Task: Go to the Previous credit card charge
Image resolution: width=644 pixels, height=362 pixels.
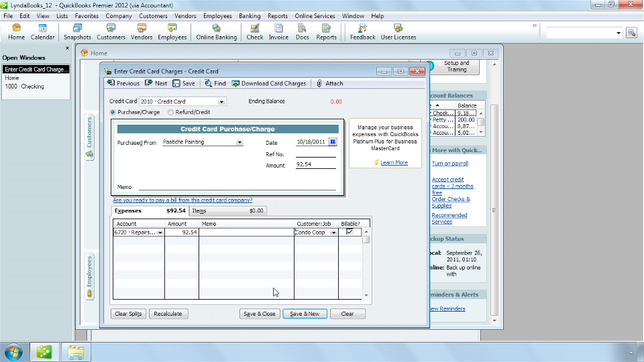Action: (x=123, y=83)
